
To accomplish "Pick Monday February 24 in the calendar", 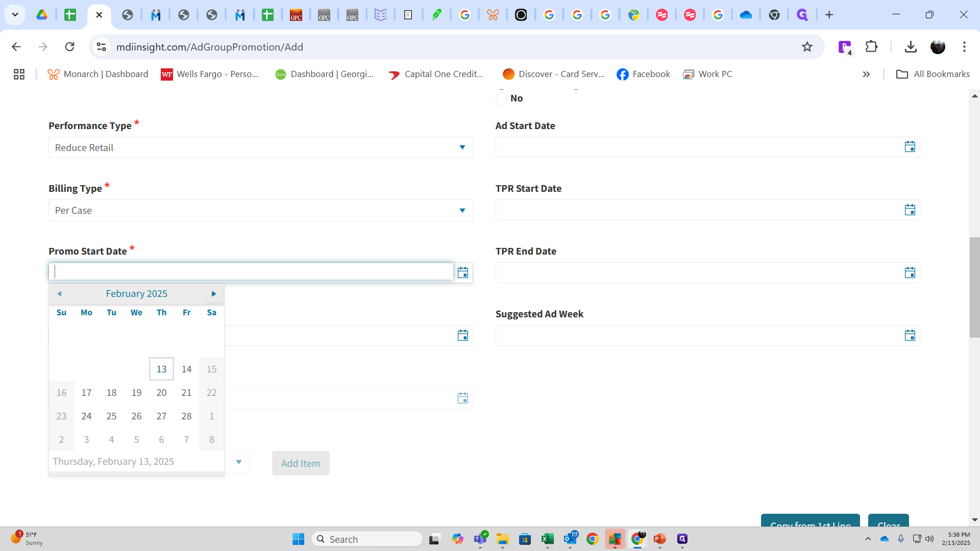I will (x=86, y=416).
